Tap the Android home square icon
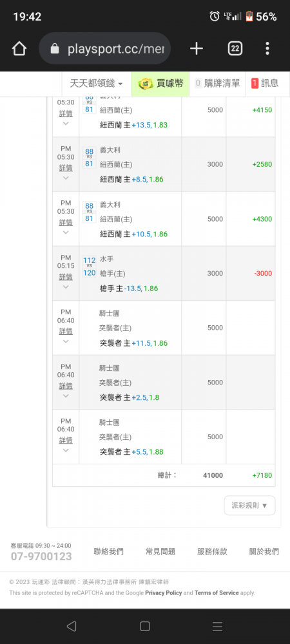 click(144, 626)
